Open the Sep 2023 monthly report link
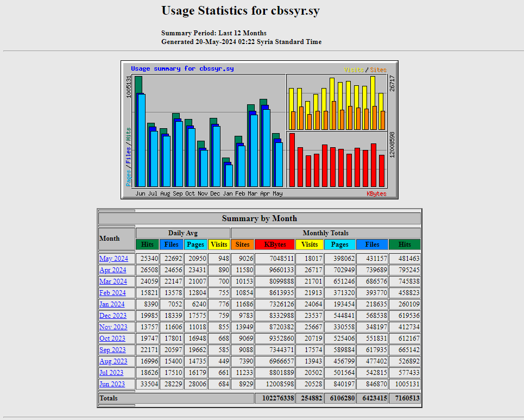 click(x=112, y=349)
